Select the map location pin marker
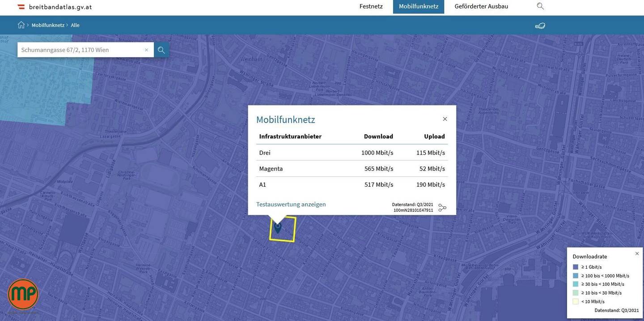 click(278, 227)
